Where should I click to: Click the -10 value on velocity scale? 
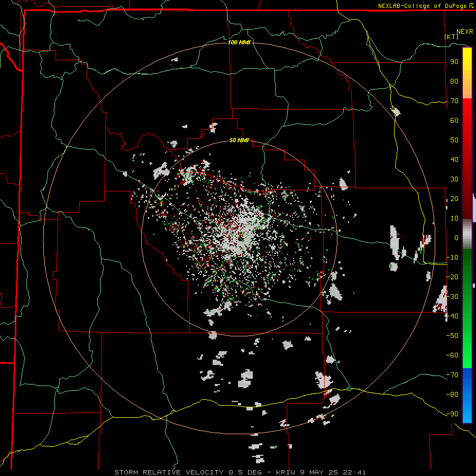(452, 258)
